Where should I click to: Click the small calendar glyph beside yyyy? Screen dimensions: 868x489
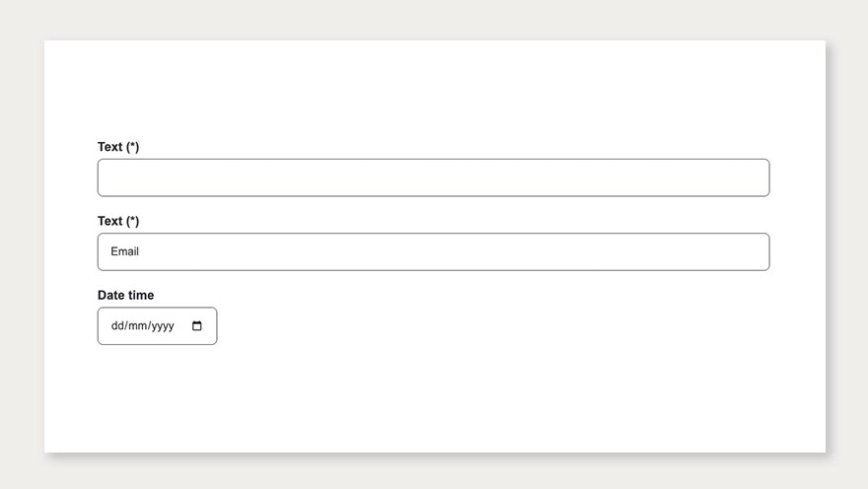(x=196, y=326)
